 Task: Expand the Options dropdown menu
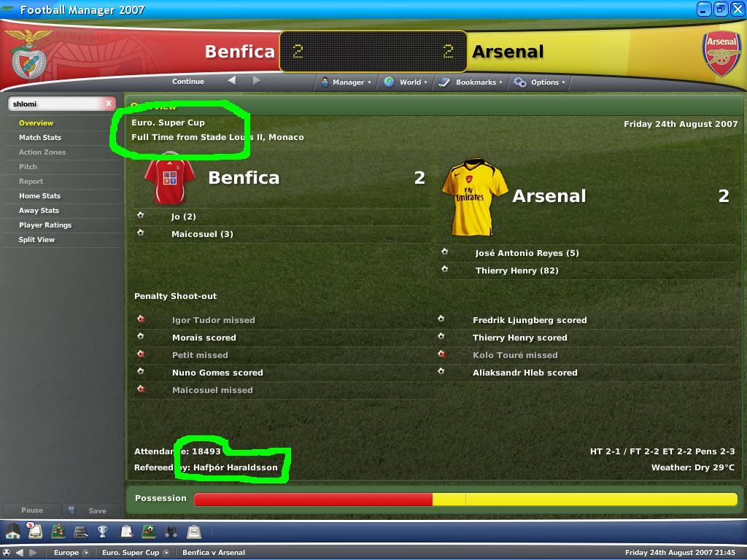(539, 82)
